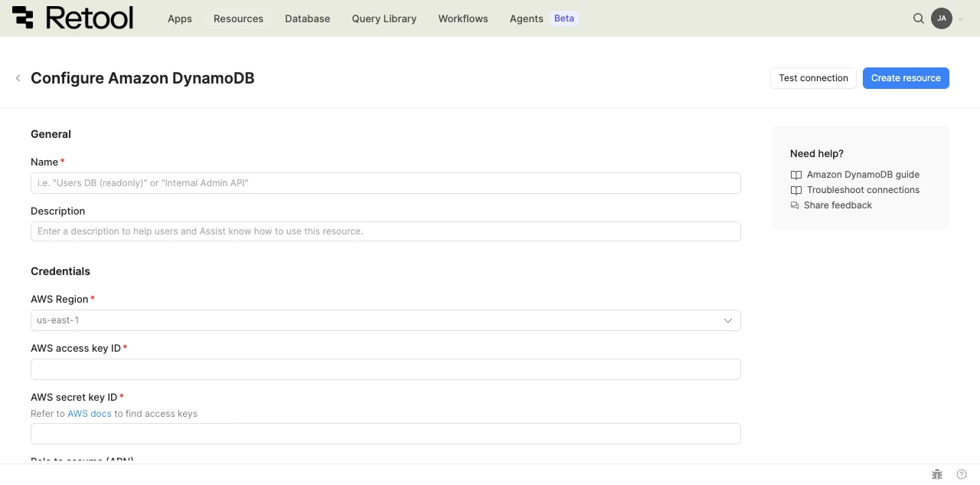Viewport: 980px width, 485px height.
Task: Open the search magnifier icon
Action: tap(919, 18)
